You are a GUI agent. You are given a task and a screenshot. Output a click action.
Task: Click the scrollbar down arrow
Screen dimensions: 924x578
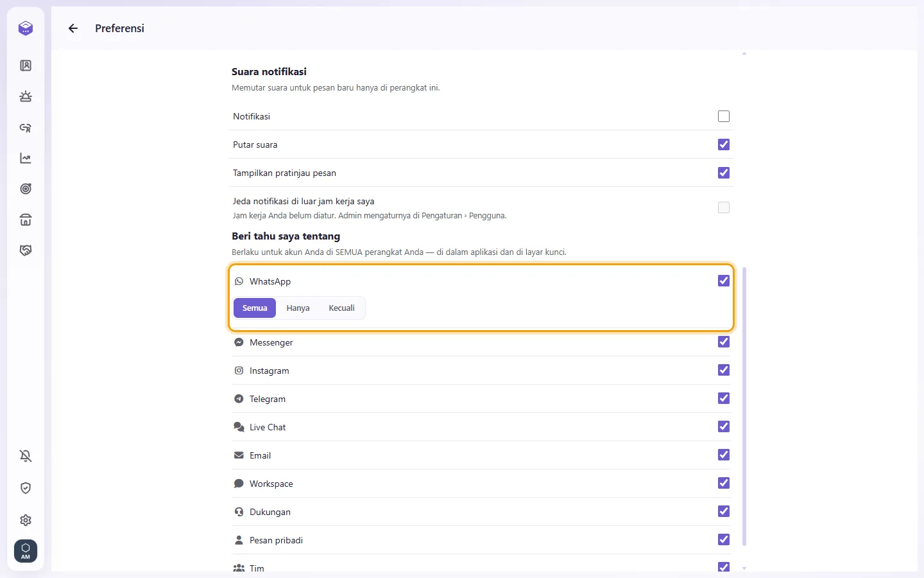pyautogui.click(x=744, y=568)
